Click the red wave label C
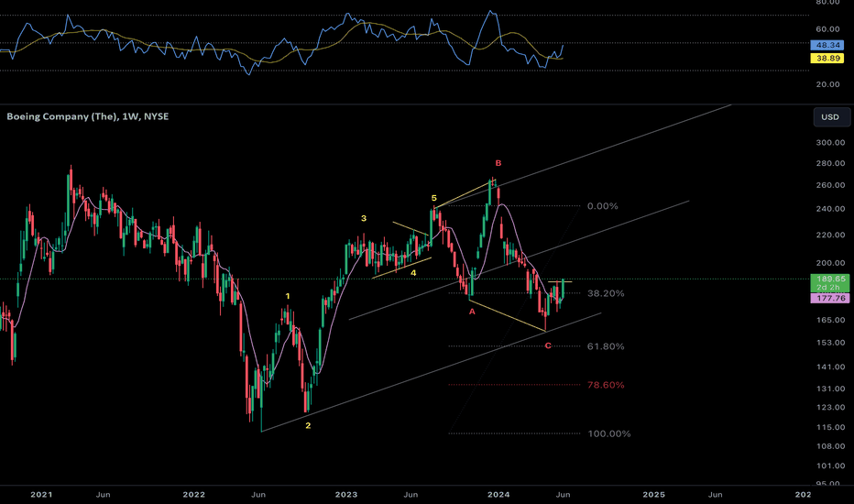Screen dimensions: 854x504 tap(548, 345)
